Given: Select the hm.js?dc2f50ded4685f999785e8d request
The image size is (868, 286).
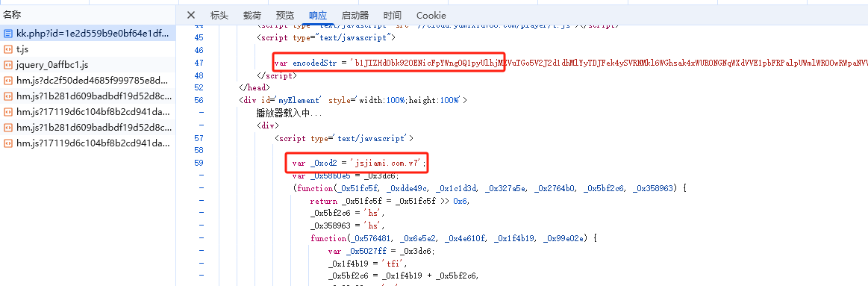Looking at the screenshot, I should (88, 81).
